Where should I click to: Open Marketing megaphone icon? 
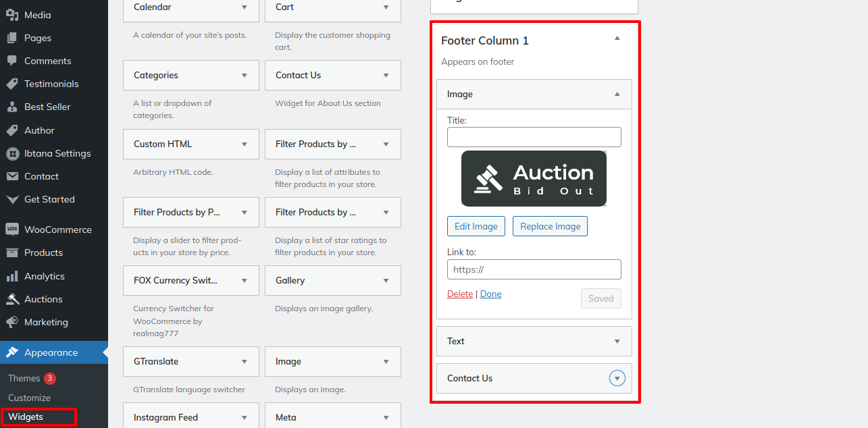12,322
